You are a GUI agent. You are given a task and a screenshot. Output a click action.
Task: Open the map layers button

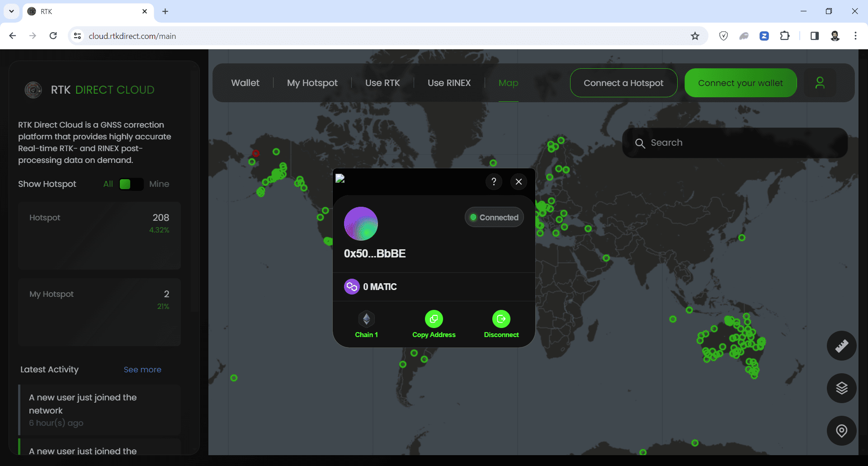(841, 388)
